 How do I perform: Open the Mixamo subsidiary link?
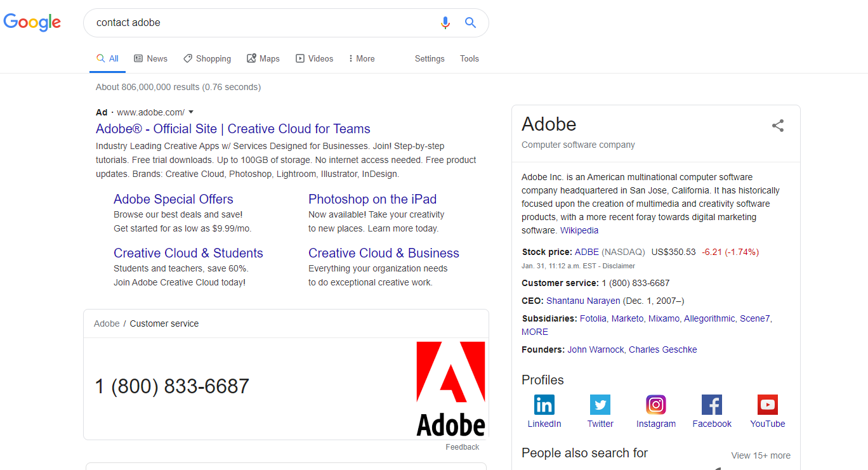pos(664,318)
